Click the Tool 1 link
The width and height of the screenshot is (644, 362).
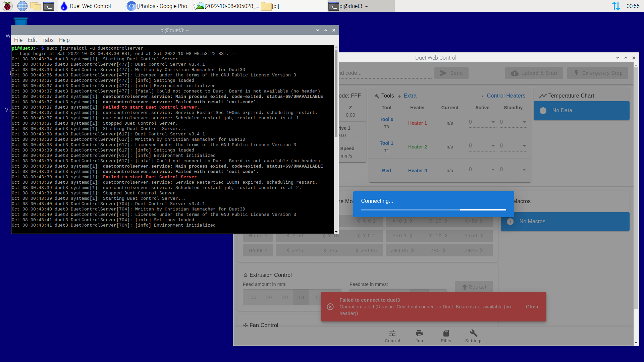pos(386,143)
